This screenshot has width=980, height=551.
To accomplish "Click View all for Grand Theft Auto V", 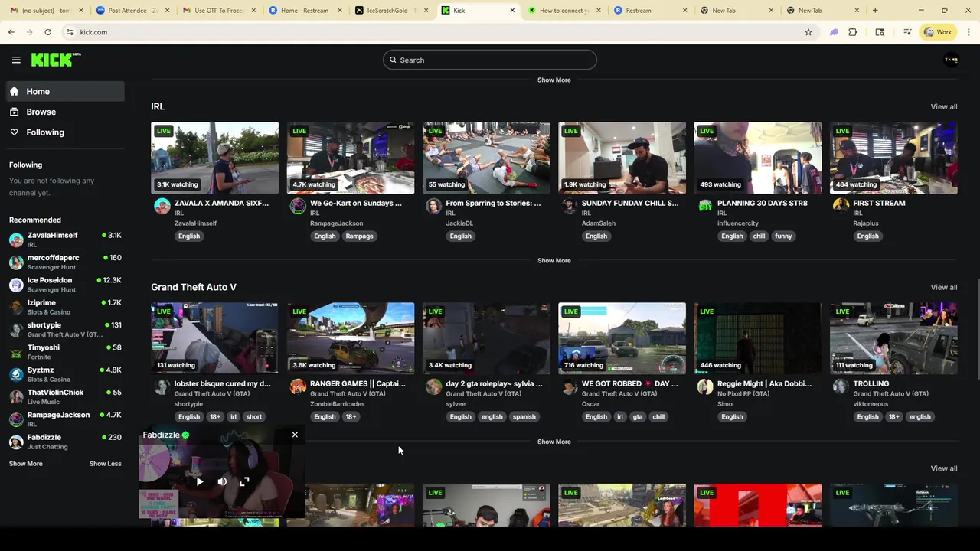I will [943, 287].
